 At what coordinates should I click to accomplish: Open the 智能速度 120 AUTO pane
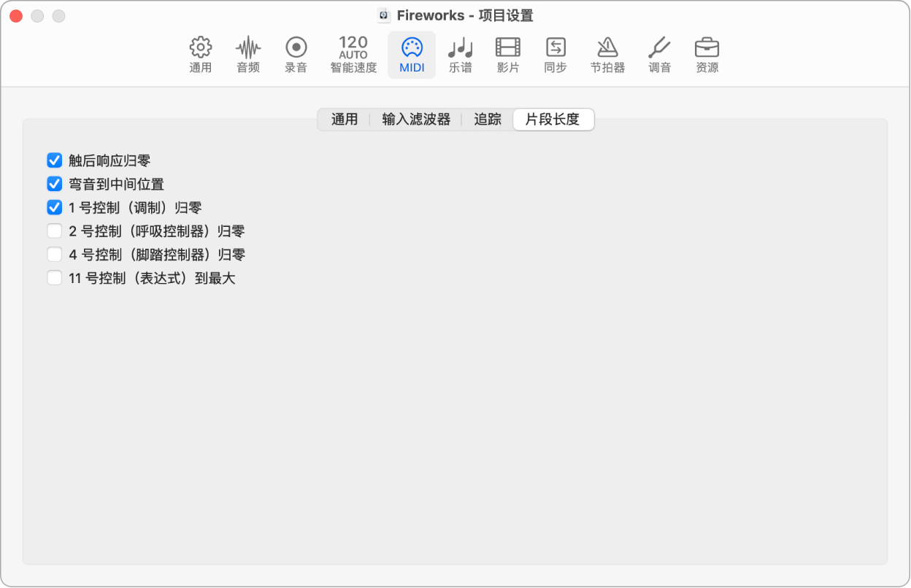pyautogui.click(x=353, y=55)
